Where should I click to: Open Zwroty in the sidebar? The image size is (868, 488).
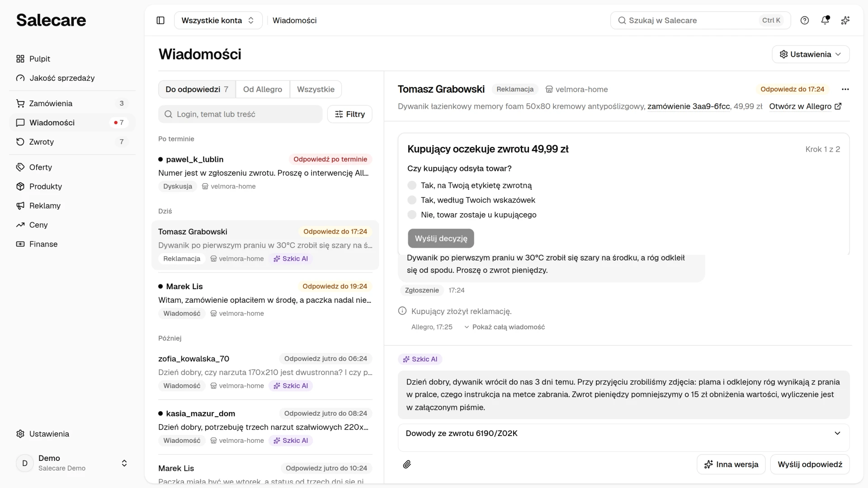coord(72,142)
